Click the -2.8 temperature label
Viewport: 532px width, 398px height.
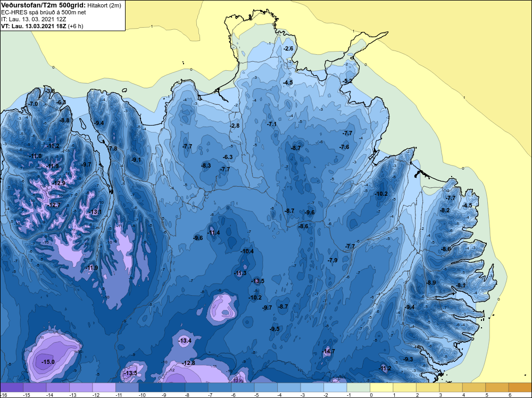coord(235,126)
